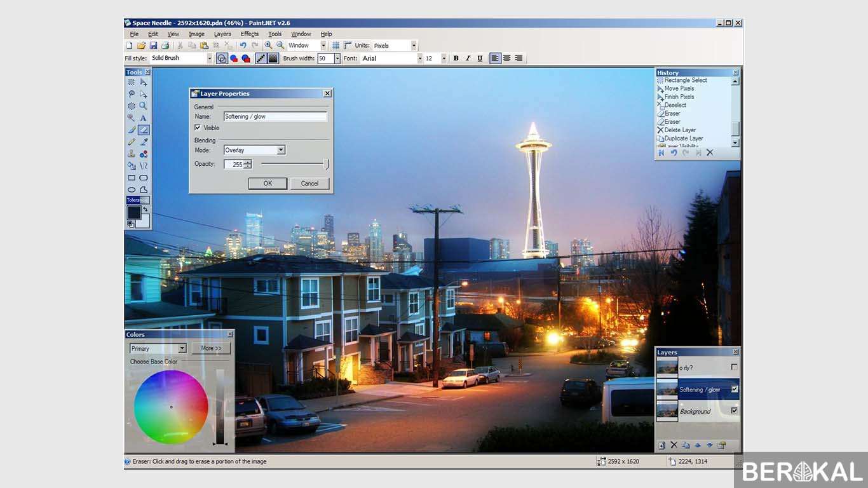Open the Image menu
Image resolution: width=868 pixels, height=488 pixels.
coord(196,34)
